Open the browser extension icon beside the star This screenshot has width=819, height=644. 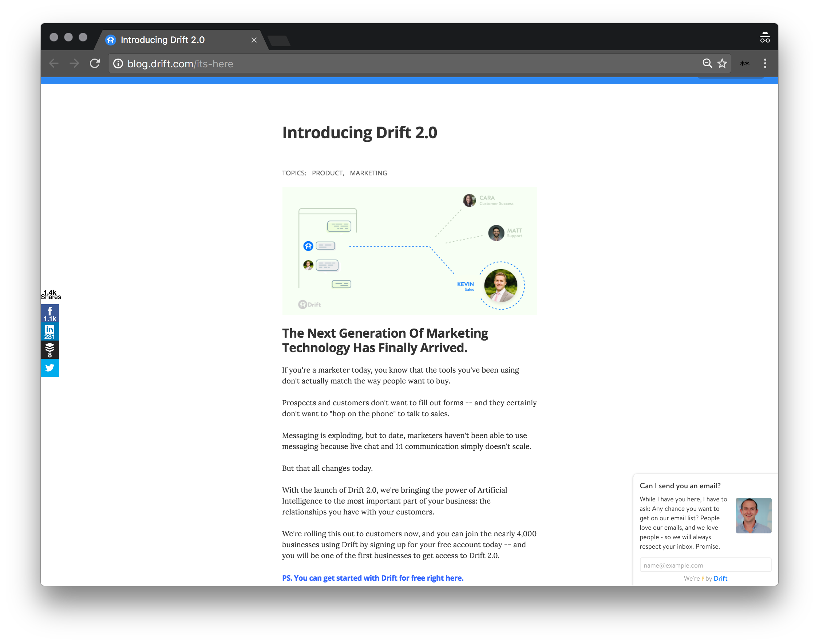[x=745, y=63]
